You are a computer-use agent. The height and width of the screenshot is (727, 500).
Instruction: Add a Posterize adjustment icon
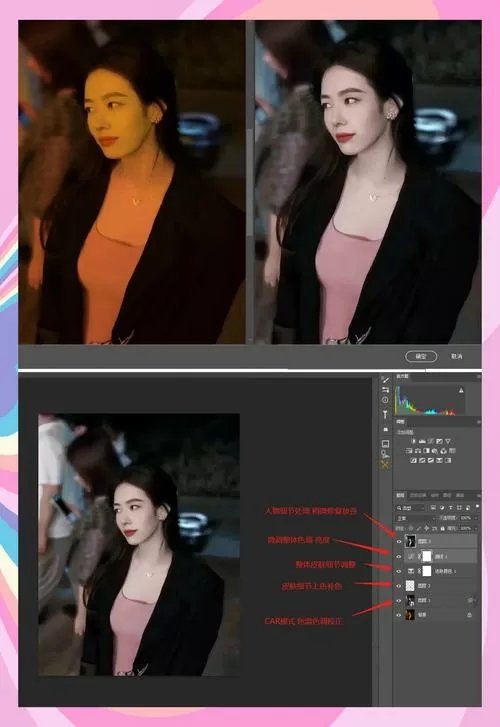tap(422, 460)
